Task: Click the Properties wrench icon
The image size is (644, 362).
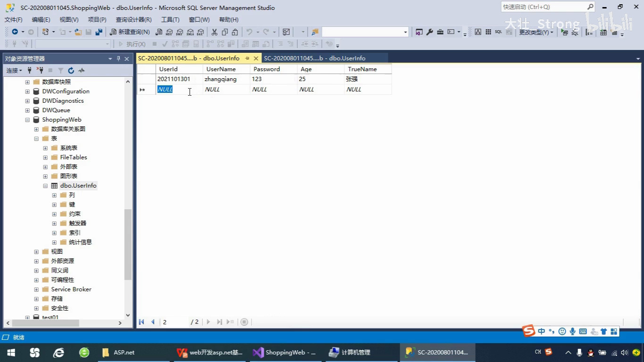Action: click(429, 32)
